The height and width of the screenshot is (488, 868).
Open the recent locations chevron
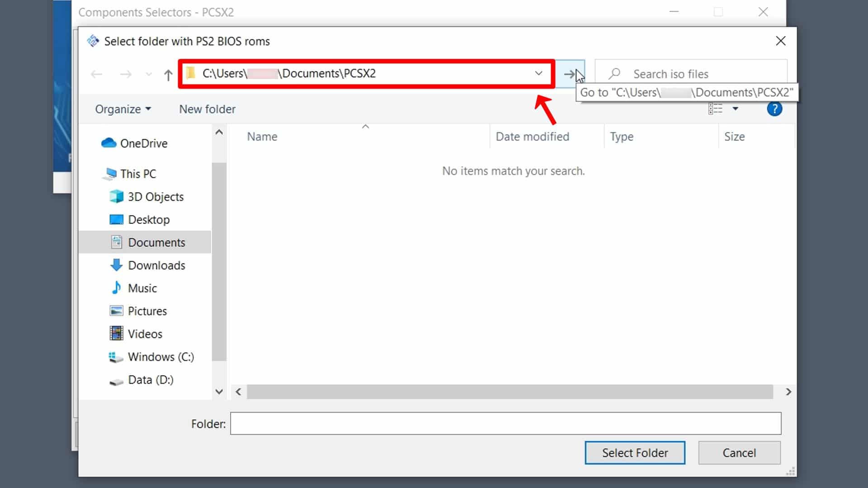pos(149,74)
